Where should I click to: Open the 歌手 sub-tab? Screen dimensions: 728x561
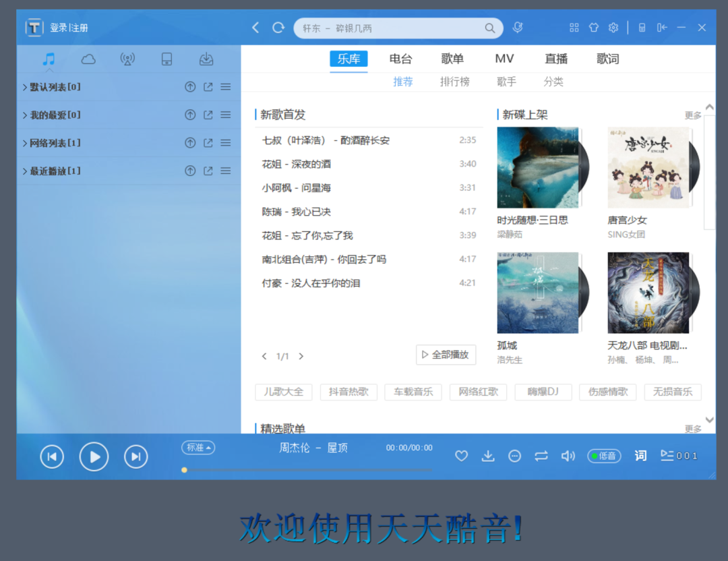[506, 82]
